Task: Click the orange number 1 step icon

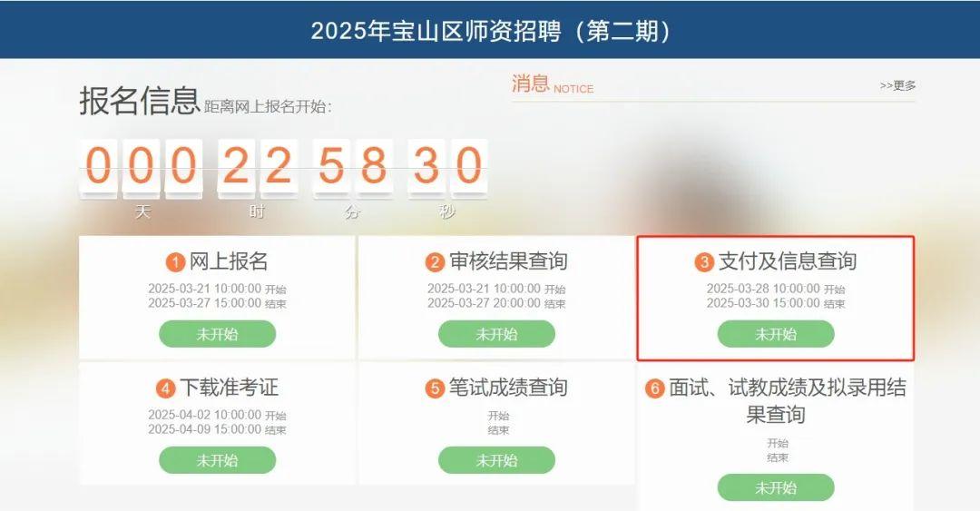Action: coord(176,262)
